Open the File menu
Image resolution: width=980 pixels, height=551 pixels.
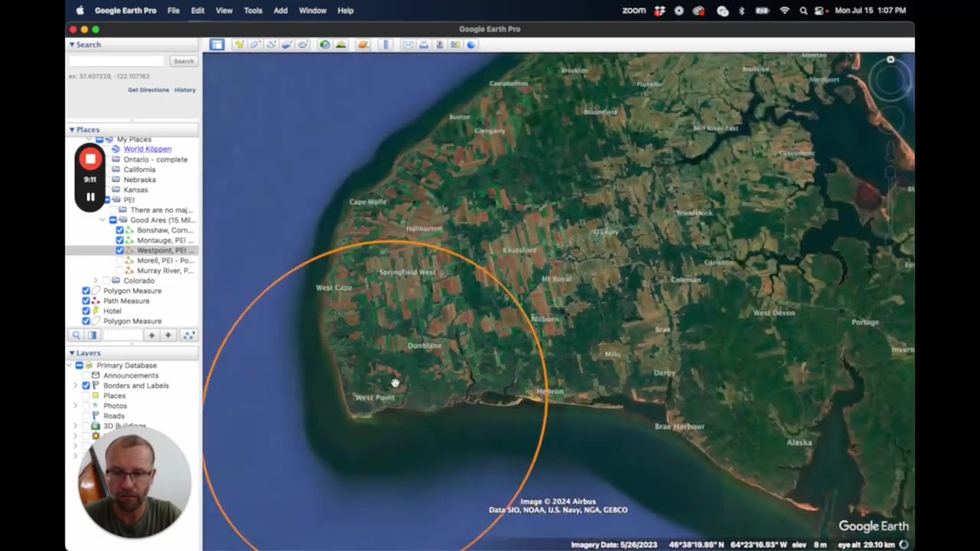174,11
